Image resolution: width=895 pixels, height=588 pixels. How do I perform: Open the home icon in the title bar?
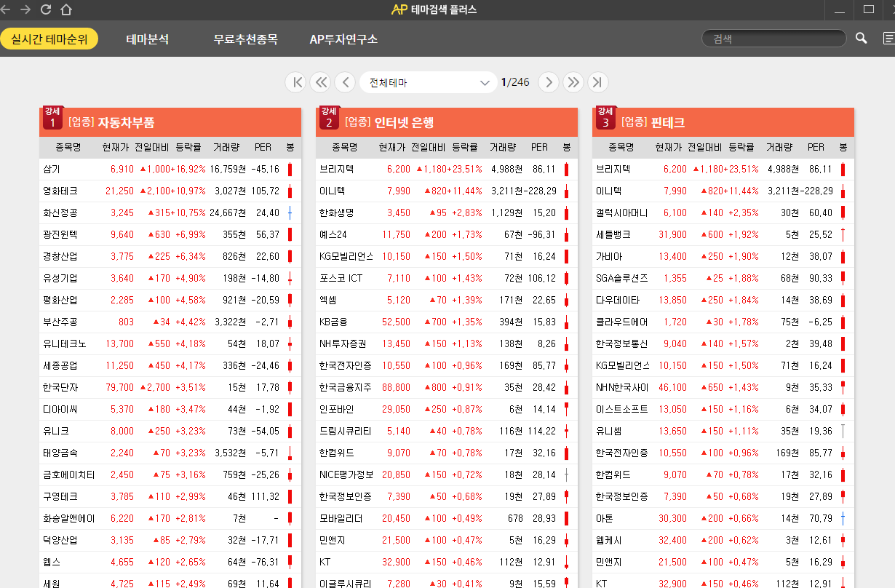(x=66, y=9)
